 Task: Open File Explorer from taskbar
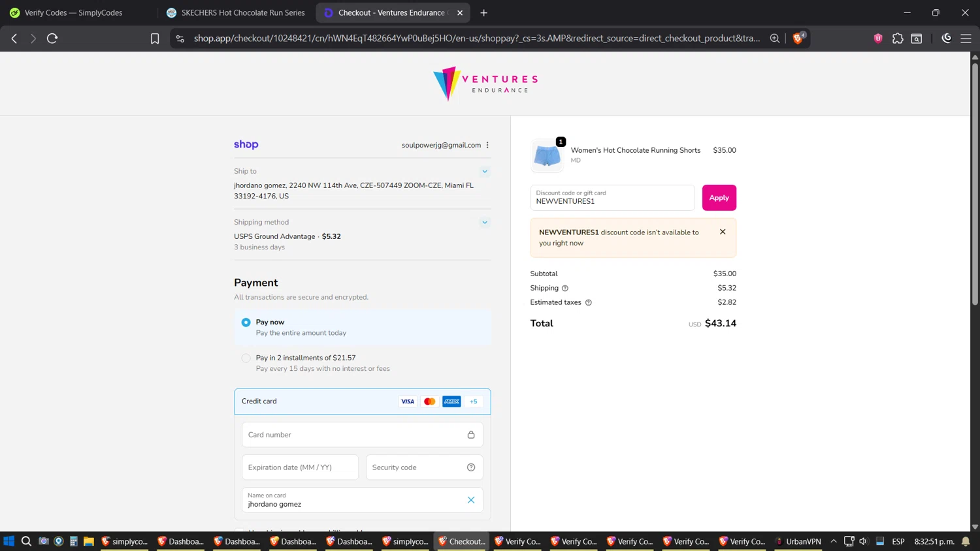[x=89, y=541]
